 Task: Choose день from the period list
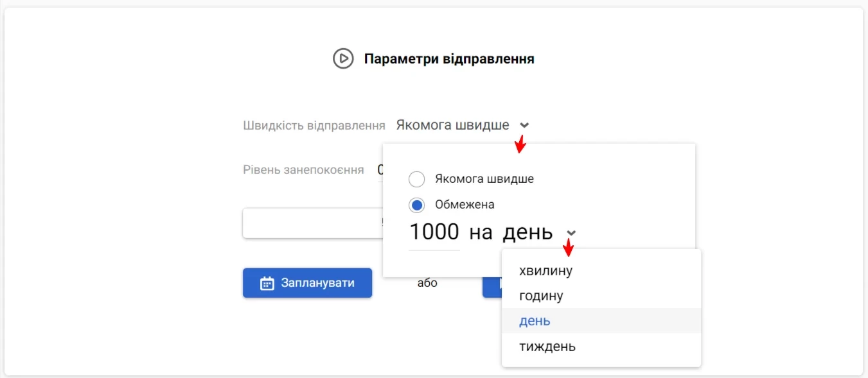point(601,321)
